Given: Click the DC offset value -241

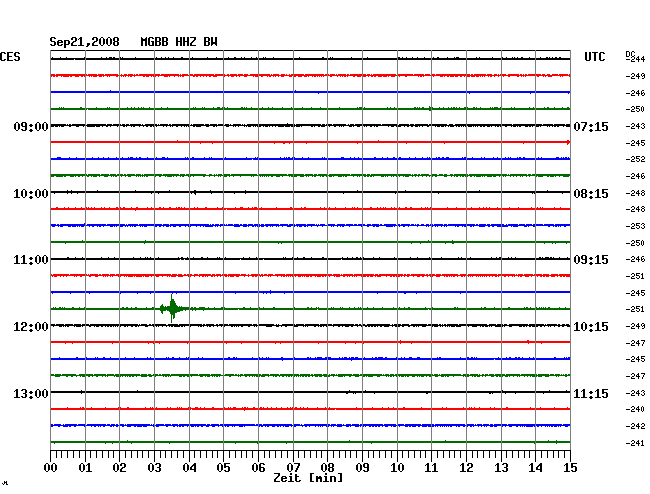Looking at the screenshot, I should coord(635,443).
